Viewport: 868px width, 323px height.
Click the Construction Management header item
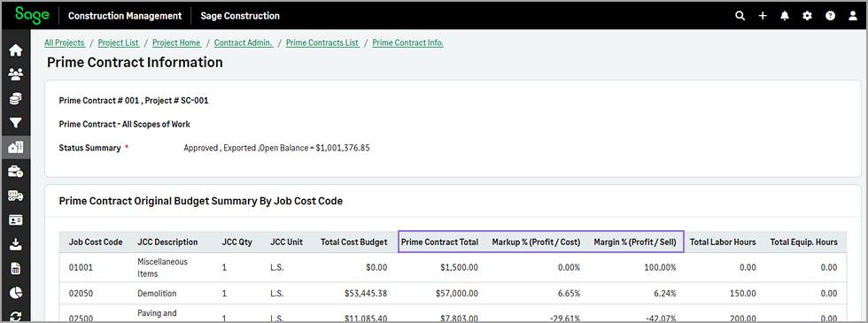coord(125,16)
